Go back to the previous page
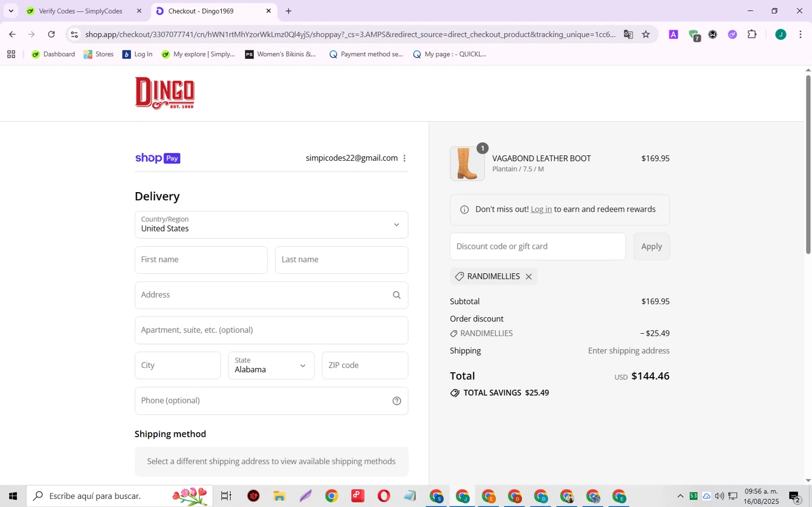 coord(12,35)
